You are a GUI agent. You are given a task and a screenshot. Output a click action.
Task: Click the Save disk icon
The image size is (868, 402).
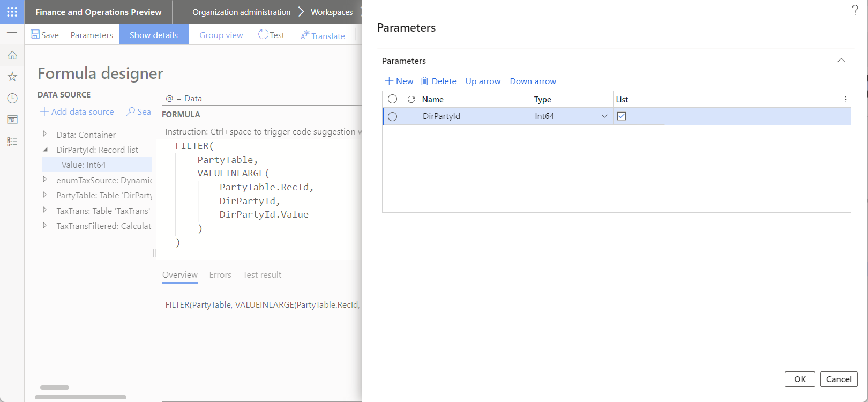[x=35, y=34]
